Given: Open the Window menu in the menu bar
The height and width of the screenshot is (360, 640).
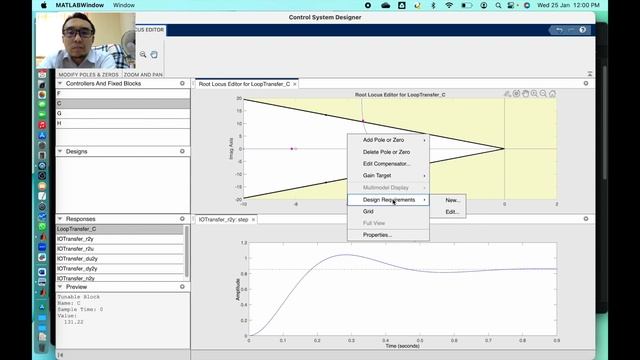Looking at the screenshot, I should pyautogui.click(x=124, y=5).
